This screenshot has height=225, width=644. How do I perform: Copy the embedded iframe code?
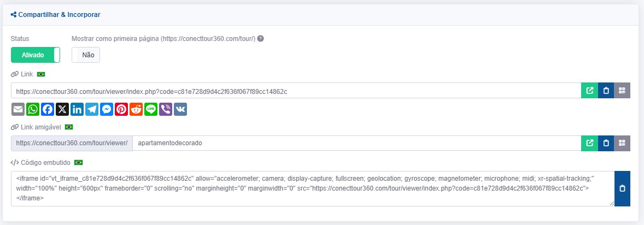[622, 188]
